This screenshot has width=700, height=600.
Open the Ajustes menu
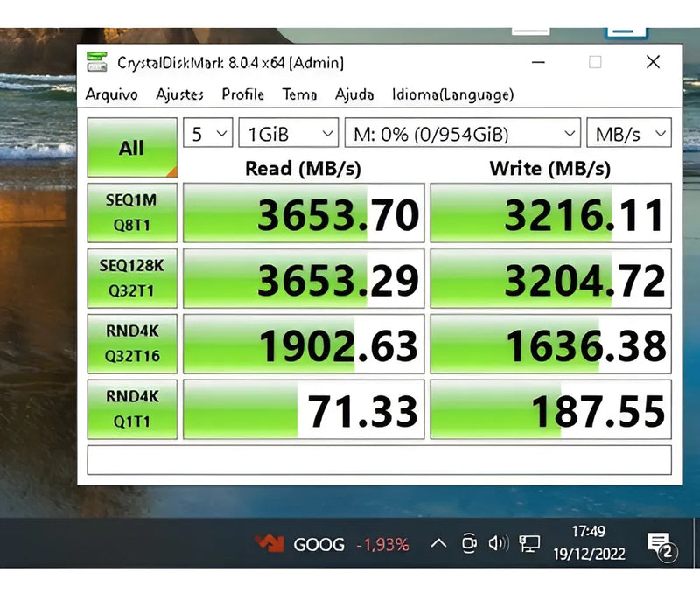coord(179,94)
